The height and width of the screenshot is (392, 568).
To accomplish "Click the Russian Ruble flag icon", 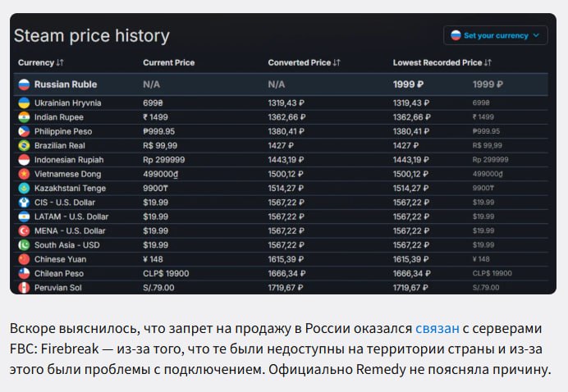I will 24,84.
